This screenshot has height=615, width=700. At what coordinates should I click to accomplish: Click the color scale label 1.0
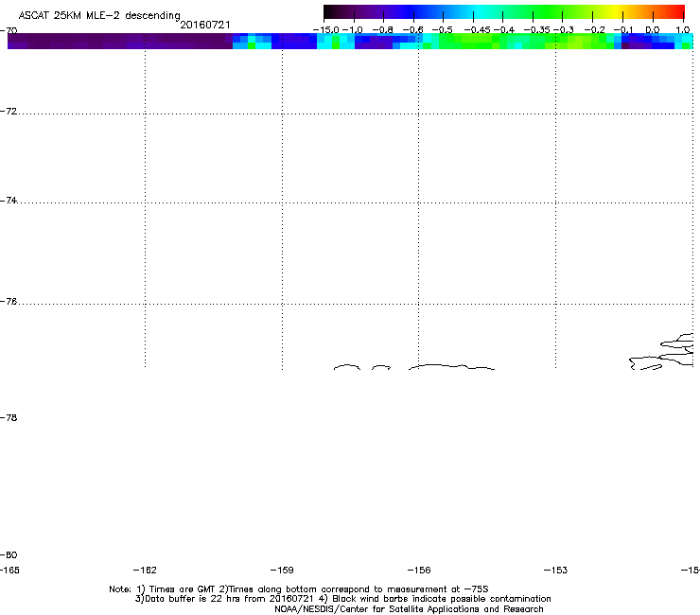pyautogui.click(x=683, y=30)
